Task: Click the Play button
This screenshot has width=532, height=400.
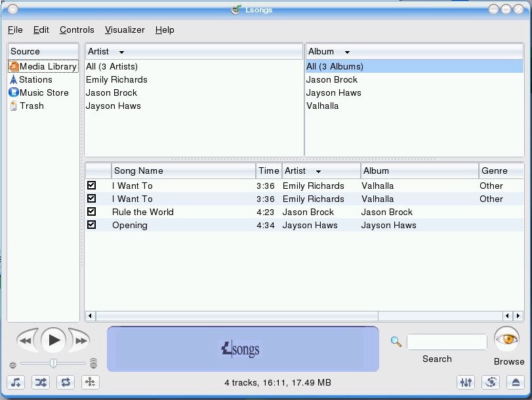Action: [54, 340]
